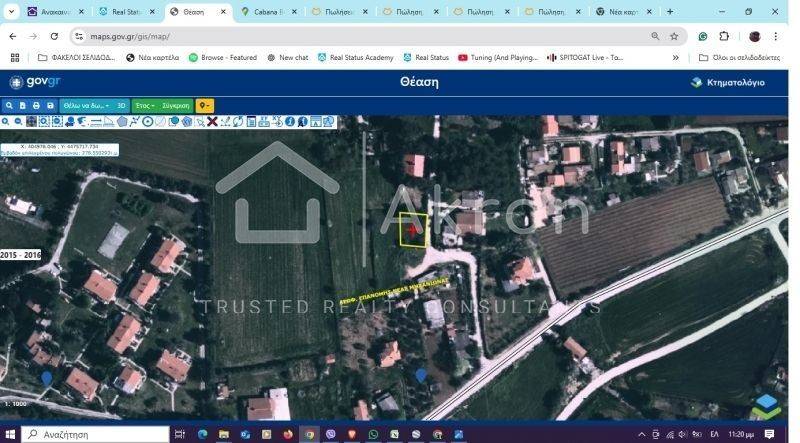
Task: Click the Κτηματολόγιο link in header
Action: 728,82
